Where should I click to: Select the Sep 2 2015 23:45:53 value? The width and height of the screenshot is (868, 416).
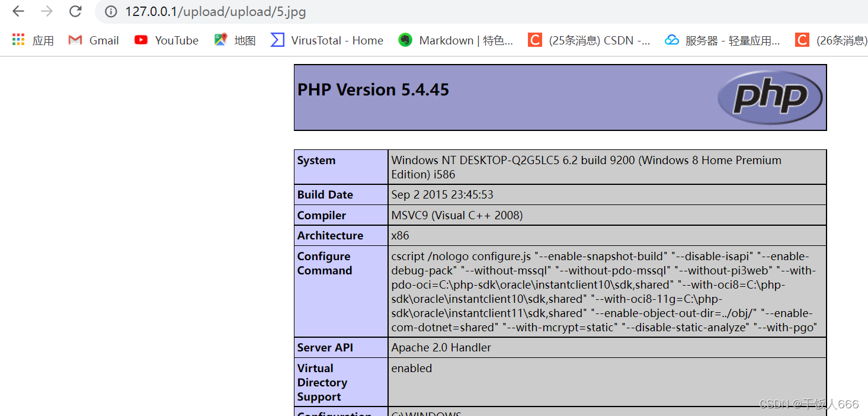(x=442, y=195)
